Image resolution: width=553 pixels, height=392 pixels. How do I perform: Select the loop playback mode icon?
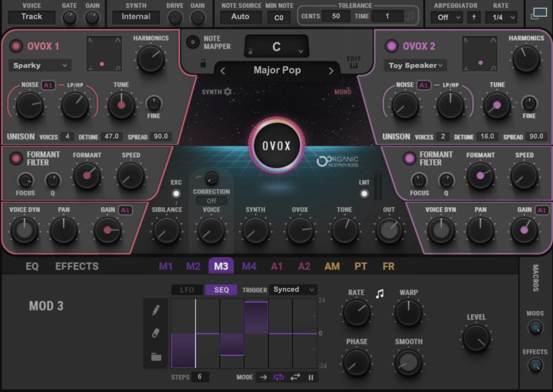pos(278,377)
